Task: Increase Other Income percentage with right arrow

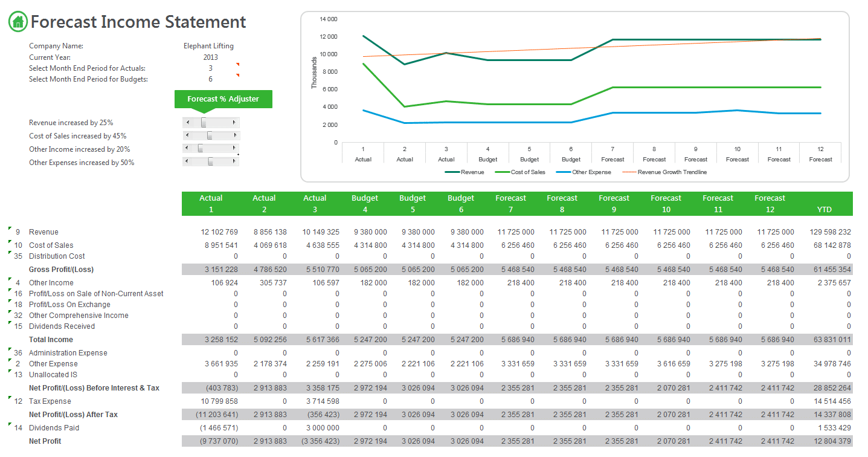Action: pyautogui.click(x=234, y=149)
